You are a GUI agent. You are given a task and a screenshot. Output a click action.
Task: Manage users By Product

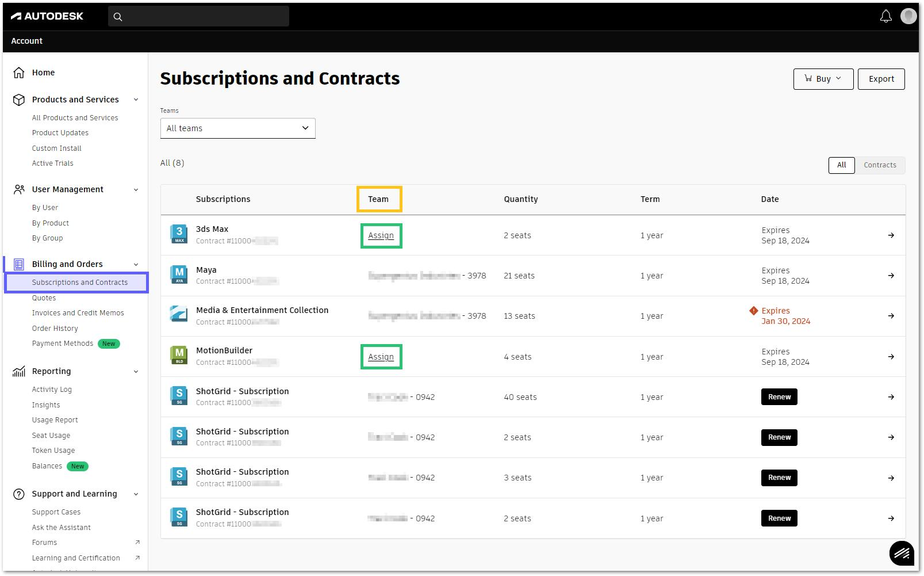pyautogui.click(x=51, y=223)
